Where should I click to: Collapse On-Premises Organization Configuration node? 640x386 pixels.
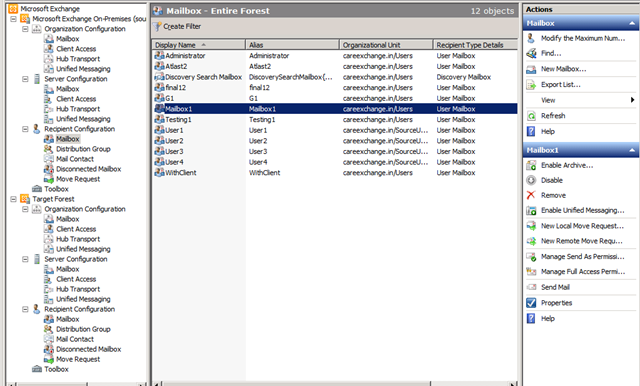pyautogui.click(x=25, y=29)
